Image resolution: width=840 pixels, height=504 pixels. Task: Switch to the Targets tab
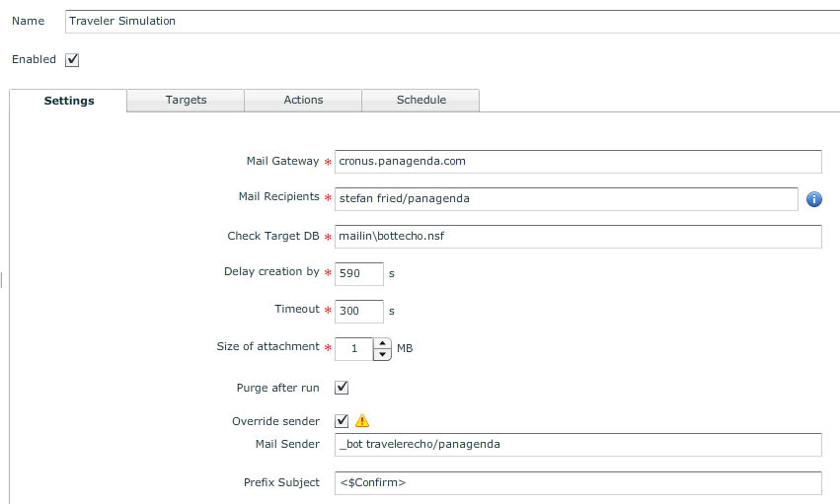coord(186,100)
